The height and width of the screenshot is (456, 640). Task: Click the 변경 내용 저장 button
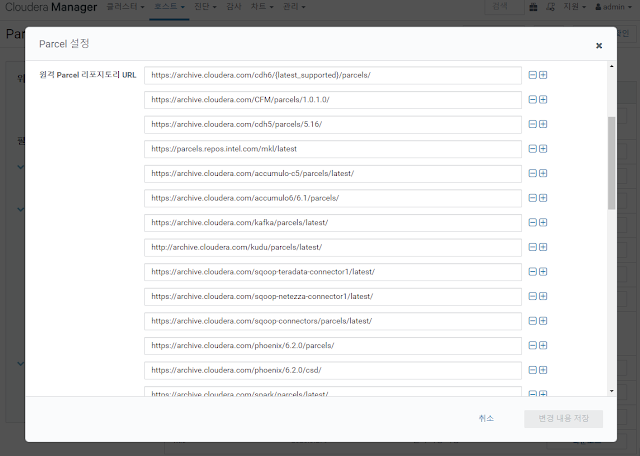[x=563, y=418]
